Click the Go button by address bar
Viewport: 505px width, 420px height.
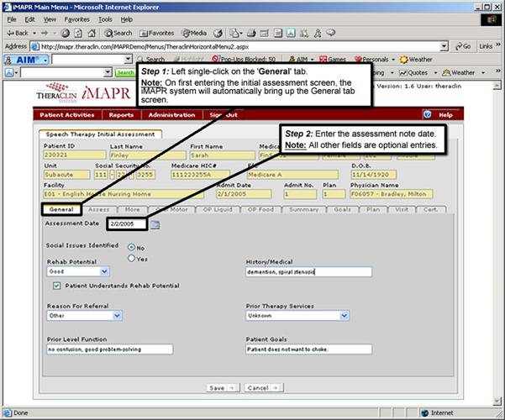[x=463, y=46]
